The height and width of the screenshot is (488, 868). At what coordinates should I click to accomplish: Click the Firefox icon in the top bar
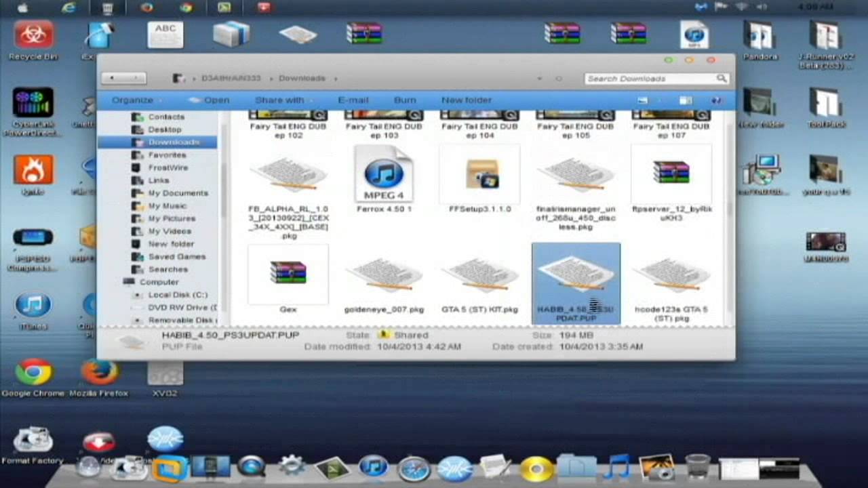click(147, 7)
